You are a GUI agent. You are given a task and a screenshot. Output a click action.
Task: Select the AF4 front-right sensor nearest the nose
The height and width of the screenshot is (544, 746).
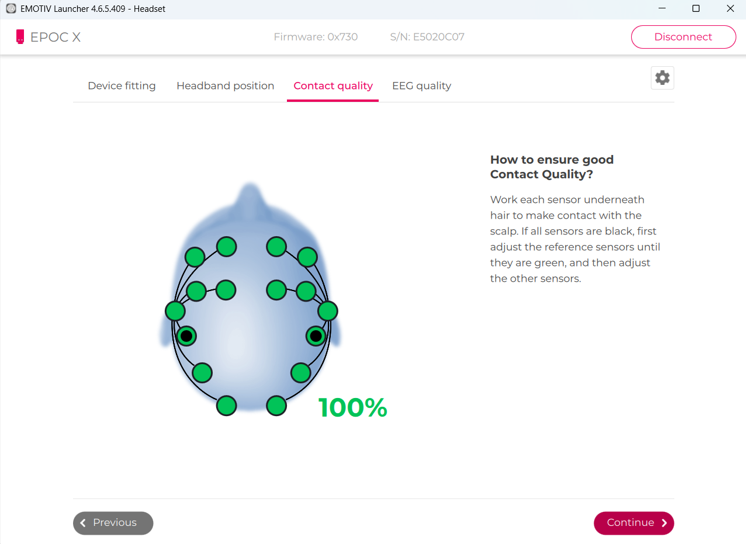pyautogui.click(x=276, y=247)
